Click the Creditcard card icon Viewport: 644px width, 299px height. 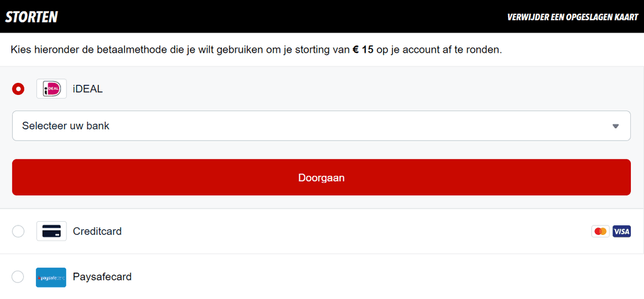point(52,231)
